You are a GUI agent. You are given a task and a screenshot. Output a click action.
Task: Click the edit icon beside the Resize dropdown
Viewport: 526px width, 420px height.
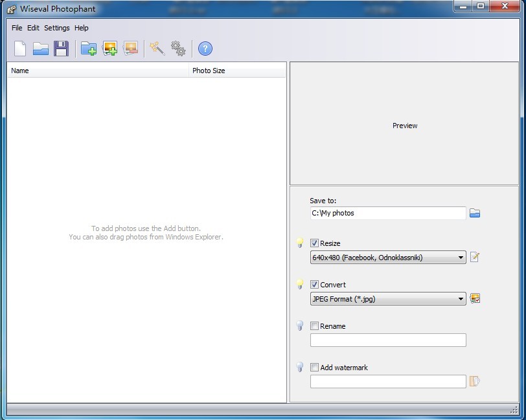475,258
